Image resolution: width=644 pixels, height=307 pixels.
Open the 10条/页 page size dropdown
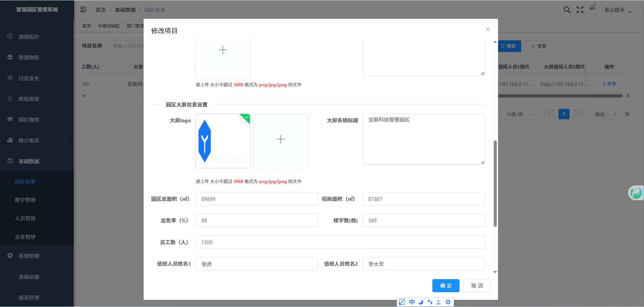pyautogui.click(x=518, y=114)
